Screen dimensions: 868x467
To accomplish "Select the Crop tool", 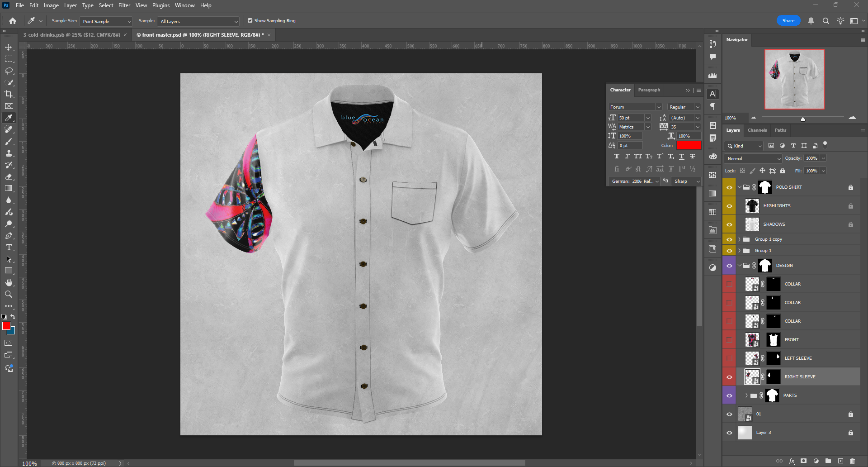I will (x=9, y=94).
